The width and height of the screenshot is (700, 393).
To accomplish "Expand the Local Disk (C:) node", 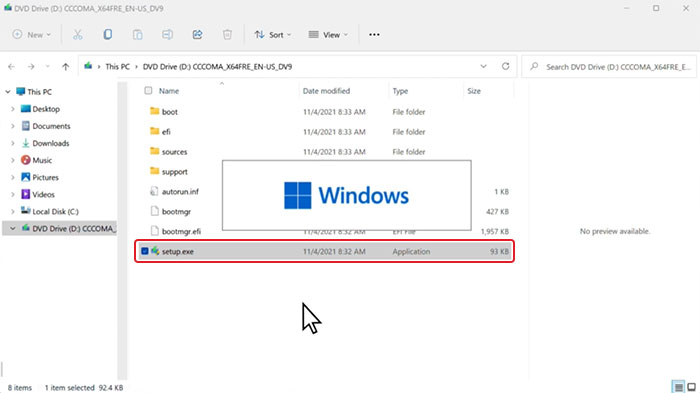I will [x=13, y=211].
